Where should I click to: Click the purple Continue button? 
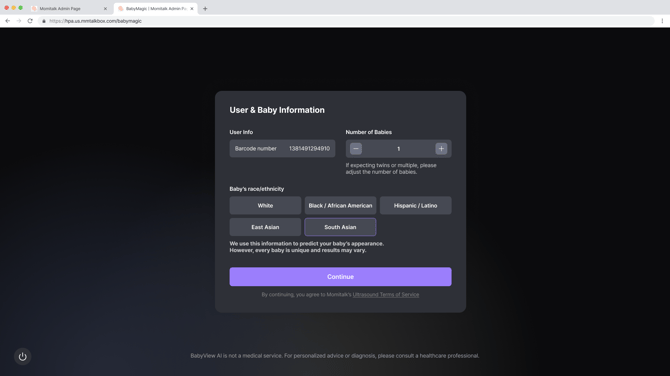click(340, 277)
